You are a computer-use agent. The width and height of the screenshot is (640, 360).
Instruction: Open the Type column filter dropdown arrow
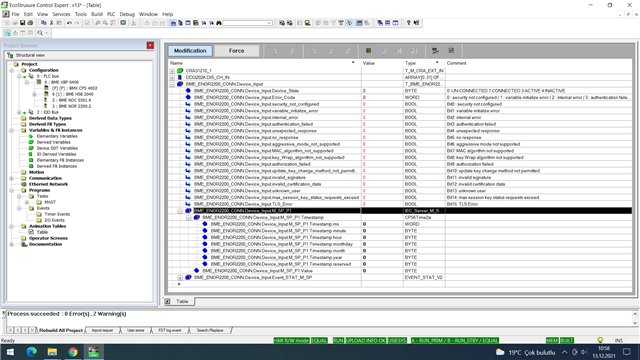[437, 63]
